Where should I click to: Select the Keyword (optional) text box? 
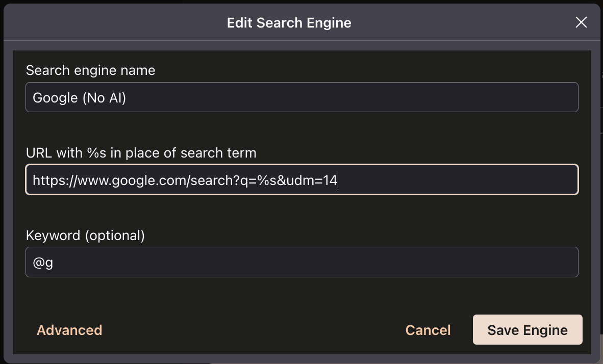click(x=301, y=263)
